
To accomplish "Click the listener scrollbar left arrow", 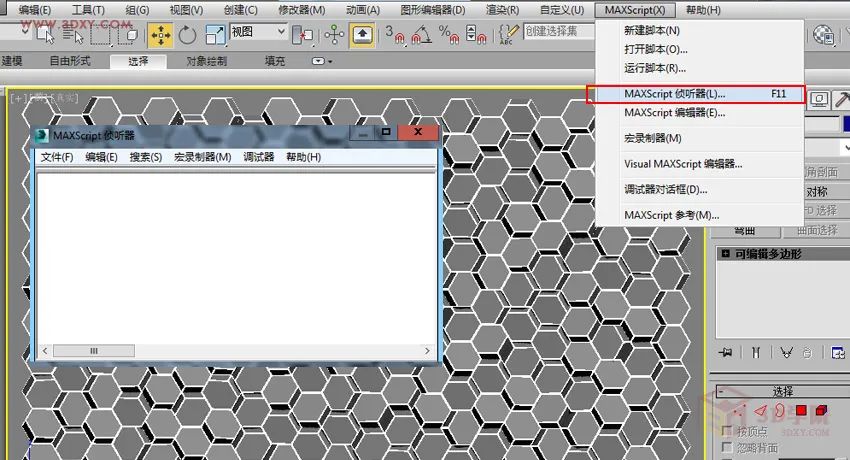I will tap(45, 351).
